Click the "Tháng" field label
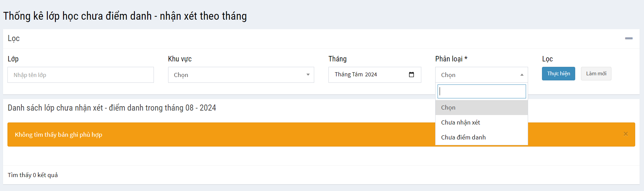This screenshot has height=191, width=644. pyautogui.click(x=337, y=59)
